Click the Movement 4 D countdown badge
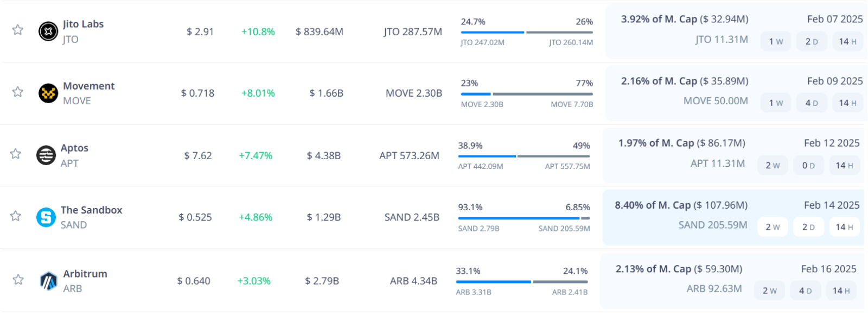Viewport: 868px width, 314px height. coord(812,103)
